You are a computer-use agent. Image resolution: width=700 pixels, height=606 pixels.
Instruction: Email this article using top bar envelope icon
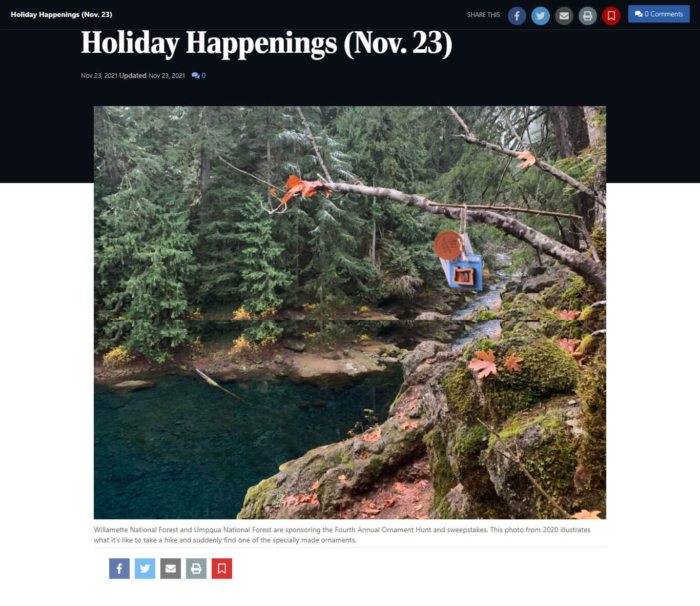[564, 16]
